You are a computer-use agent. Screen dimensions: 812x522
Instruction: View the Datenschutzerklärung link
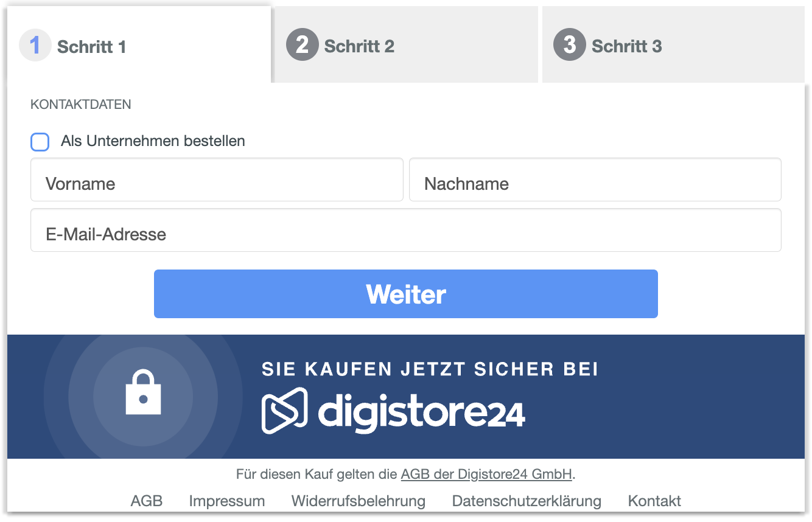(527, 501)
